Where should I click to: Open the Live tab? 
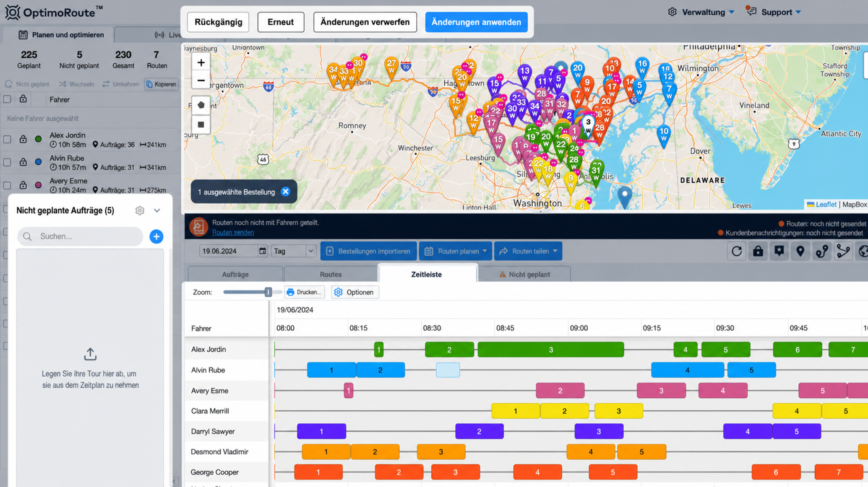(168, 35)
